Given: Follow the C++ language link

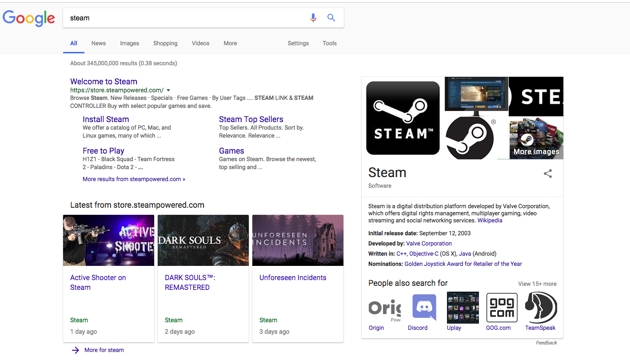Looking at the screenshot, I should click(402, 254).
